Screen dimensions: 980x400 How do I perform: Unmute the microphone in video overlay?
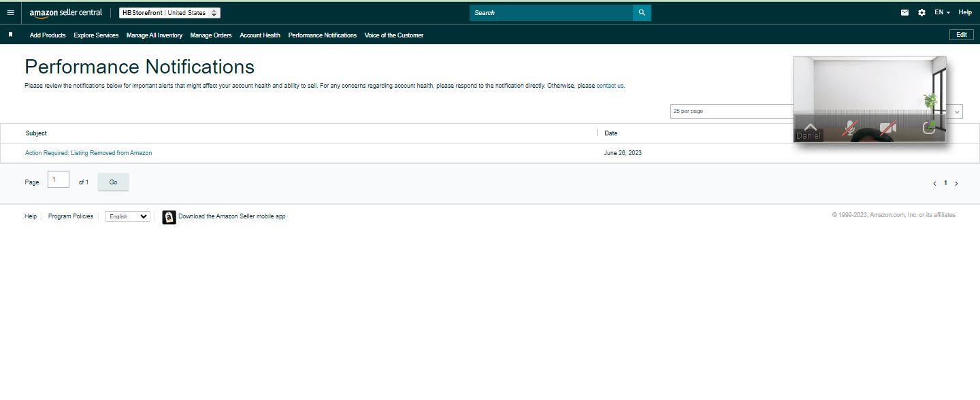click(x=849, y=128)
